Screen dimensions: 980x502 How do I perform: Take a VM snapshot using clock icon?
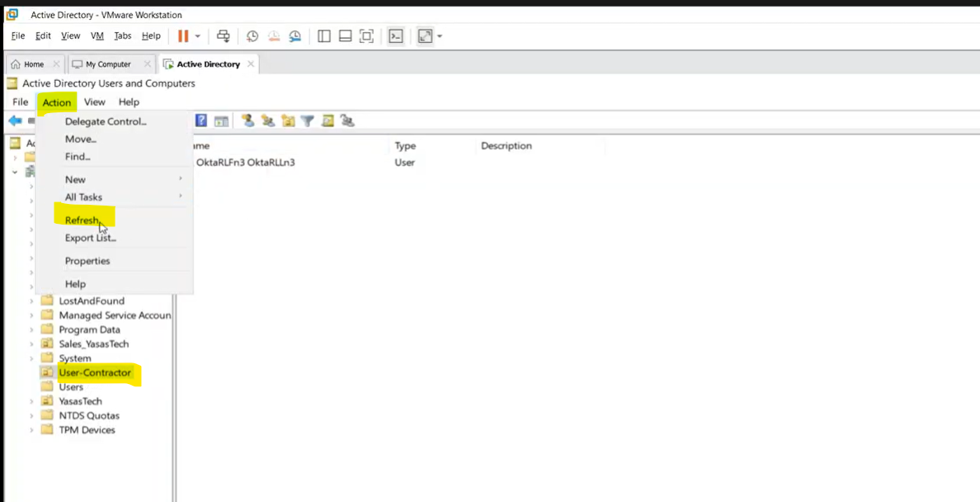pyautogui.click(x=252, y=36)
